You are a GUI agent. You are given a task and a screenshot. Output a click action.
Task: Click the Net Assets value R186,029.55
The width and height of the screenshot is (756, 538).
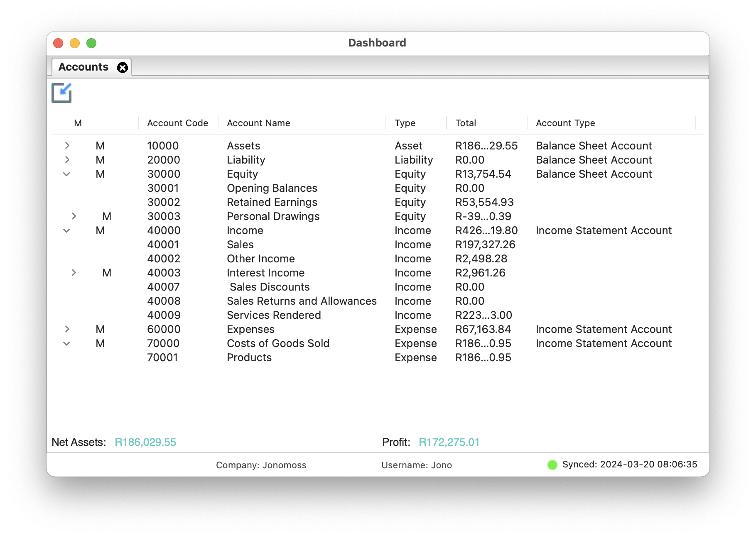145,442
